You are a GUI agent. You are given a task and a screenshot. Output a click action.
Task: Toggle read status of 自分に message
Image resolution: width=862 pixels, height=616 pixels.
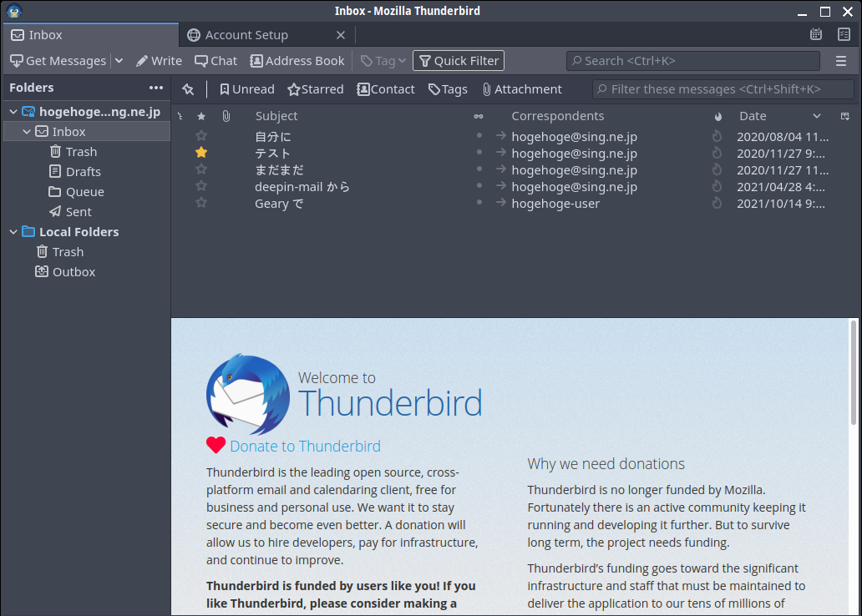(479, 135)
